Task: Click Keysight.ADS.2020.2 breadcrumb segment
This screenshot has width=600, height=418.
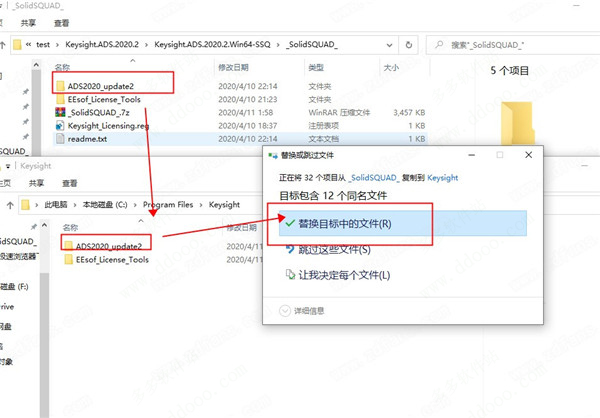Action: [x=102, y=44]
